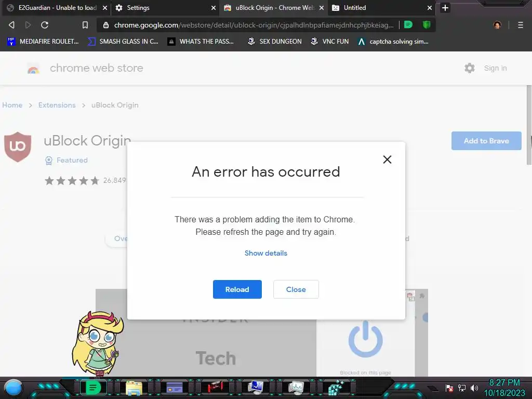532x399 pixels.
Task: Open the teal cubes taskbar icon
Action: pos(336,388)
